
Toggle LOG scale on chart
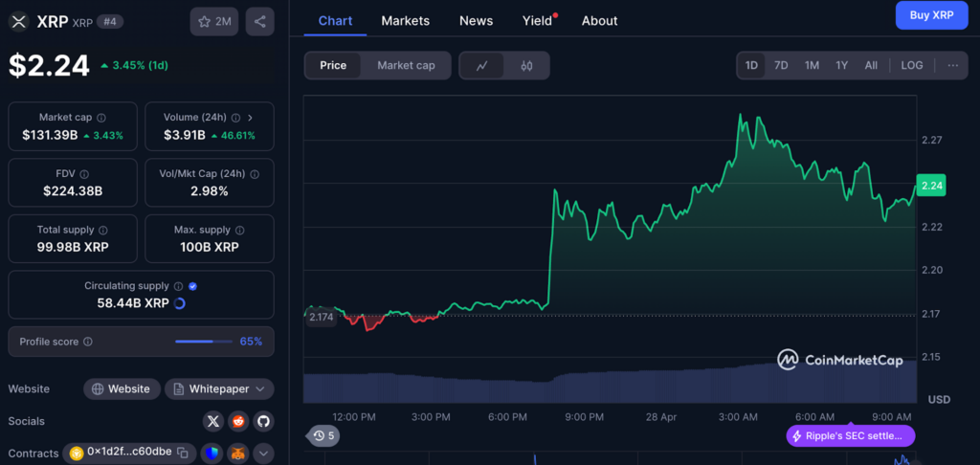(912, 65)
